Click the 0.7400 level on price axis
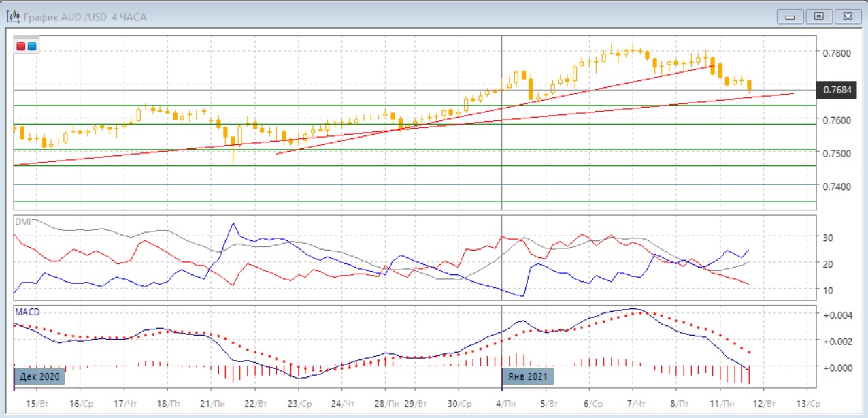The image size is (868, 418). 836,187
